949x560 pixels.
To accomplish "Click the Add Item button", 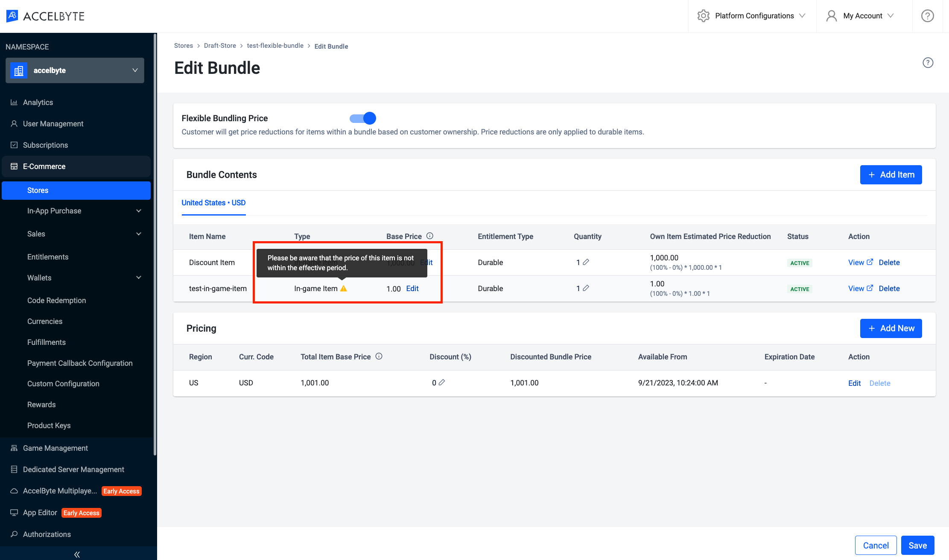I will (891, 175).
